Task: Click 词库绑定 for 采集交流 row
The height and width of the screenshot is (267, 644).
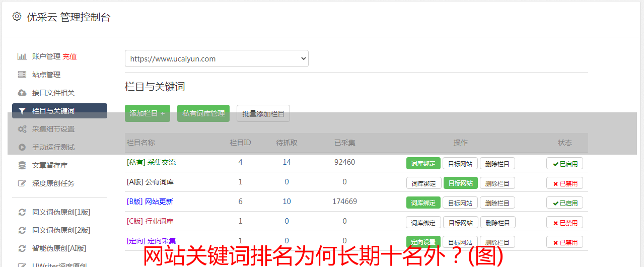Action: point(423,163)
